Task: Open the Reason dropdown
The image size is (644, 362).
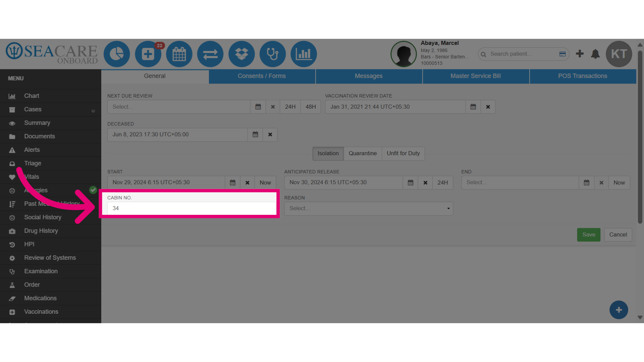Action: (x=369, y=208)
